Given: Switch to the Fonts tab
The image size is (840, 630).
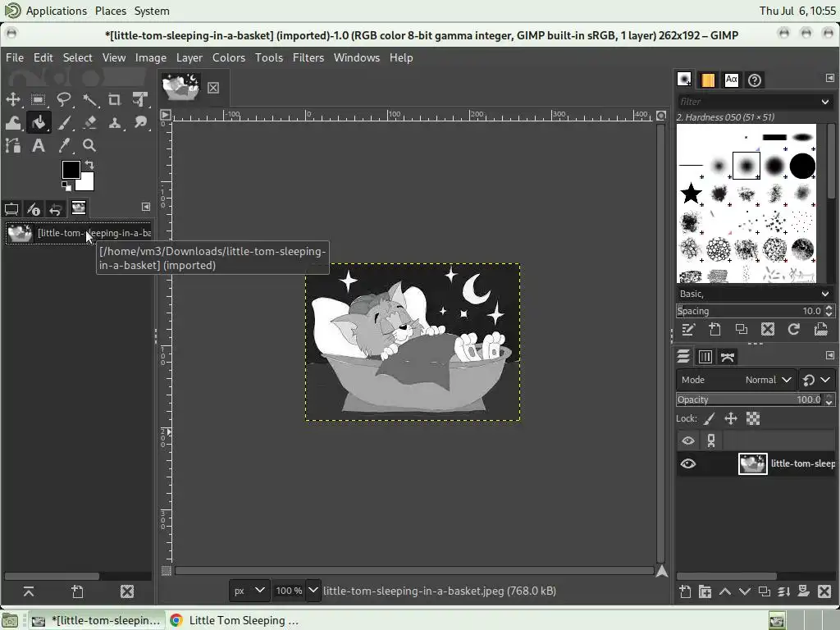Looking at the screenshot, I should 731,80.
